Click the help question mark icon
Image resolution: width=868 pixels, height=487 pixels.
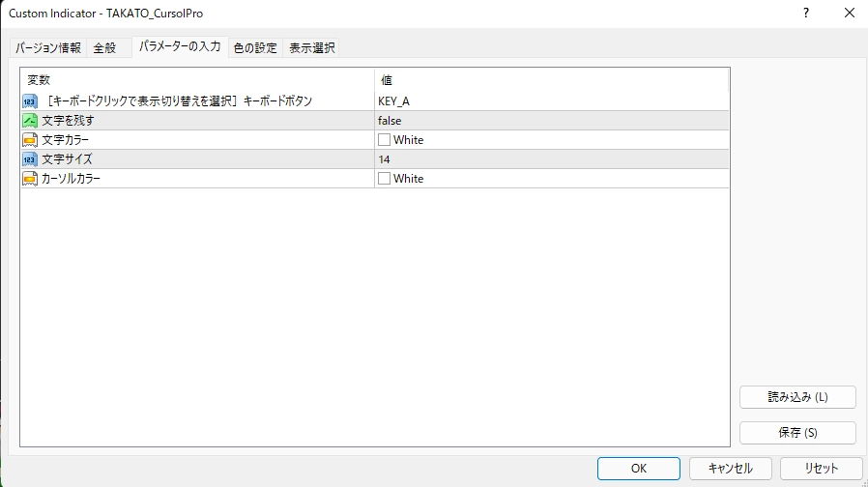(805, 14)
